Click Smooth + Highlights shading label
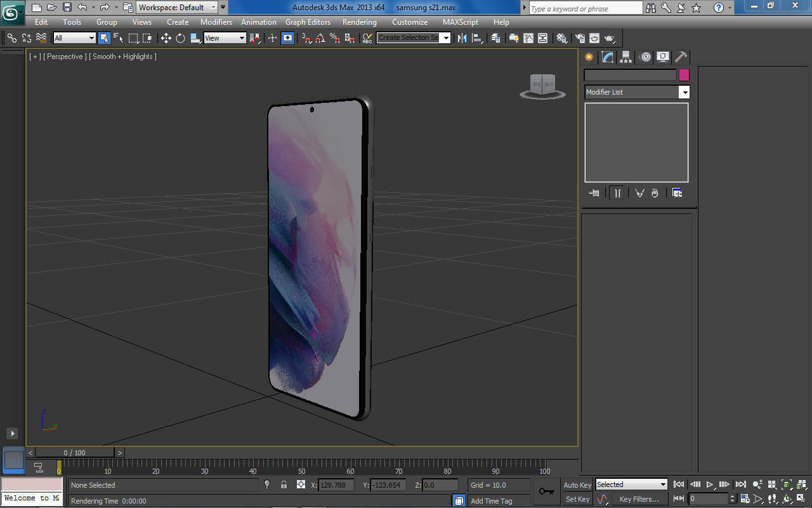 (x=124, y=57)
